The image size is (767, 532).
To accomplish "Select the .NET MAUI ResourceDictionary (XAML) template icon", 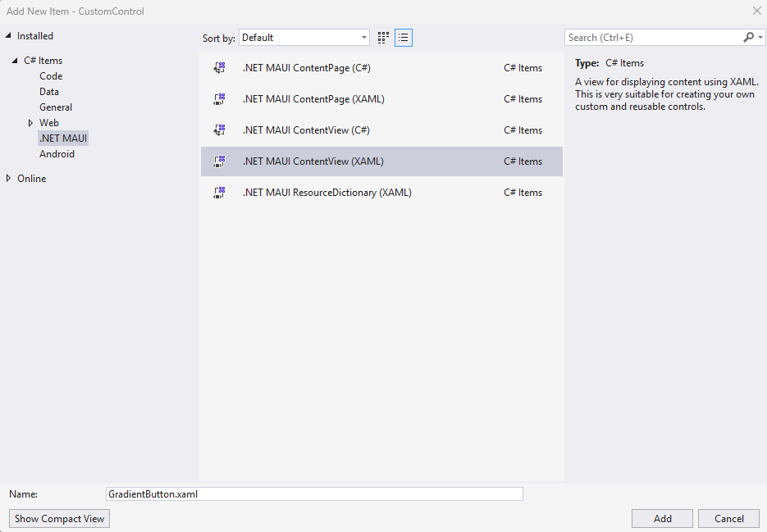I will click(x=219, y=192).
